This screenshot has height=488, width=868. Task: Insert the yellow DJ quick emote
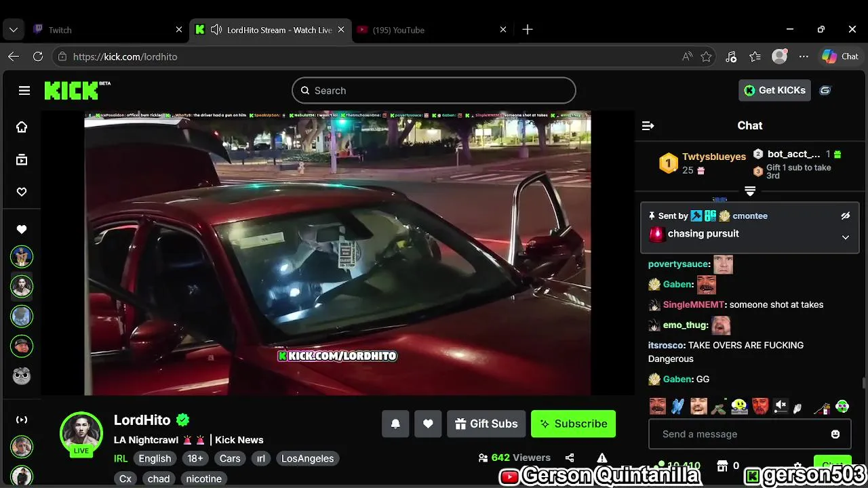(739, 406)
